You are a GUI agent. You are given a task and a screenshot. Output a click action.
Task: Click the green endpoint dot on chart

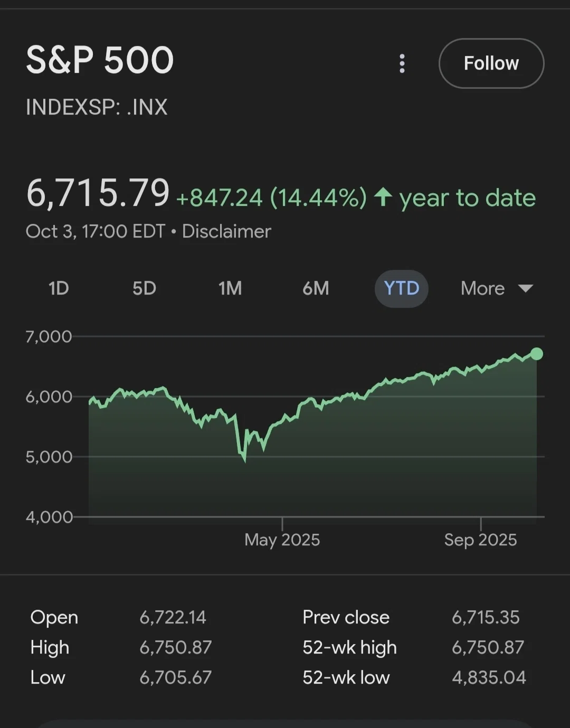tap(537, 354)
